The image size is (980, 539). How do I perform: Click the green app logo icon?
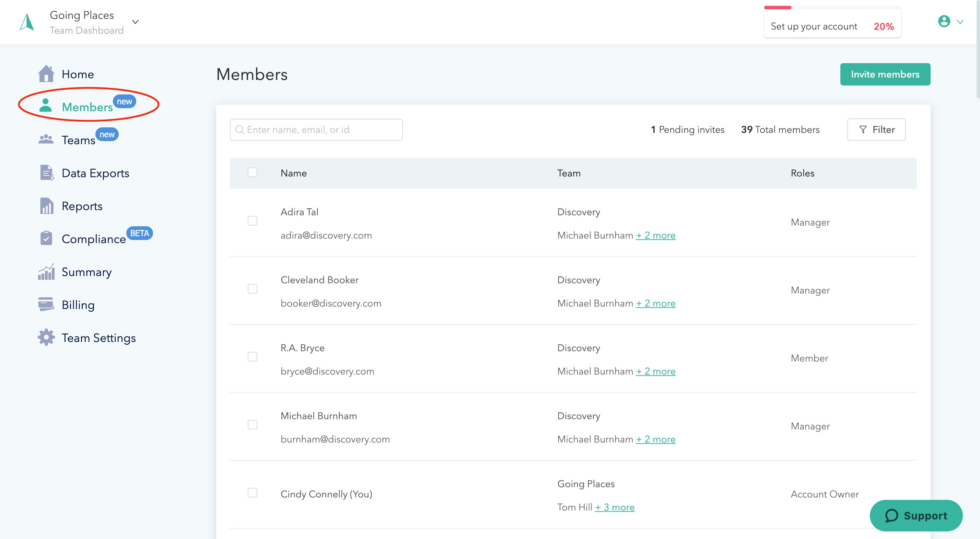click(27, 22)
